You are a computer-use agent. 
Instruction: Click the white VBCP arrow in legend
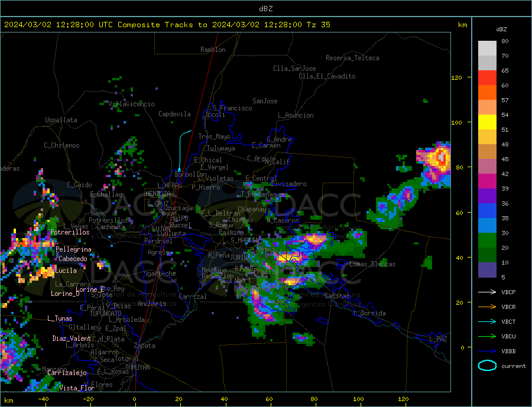487,292
